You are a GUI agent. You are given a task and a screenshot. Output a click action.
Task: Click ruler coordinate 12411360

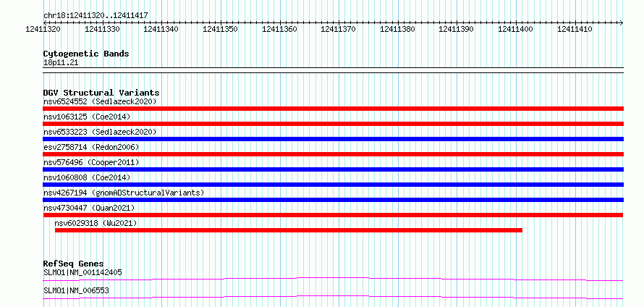click(x=280, y=29)
